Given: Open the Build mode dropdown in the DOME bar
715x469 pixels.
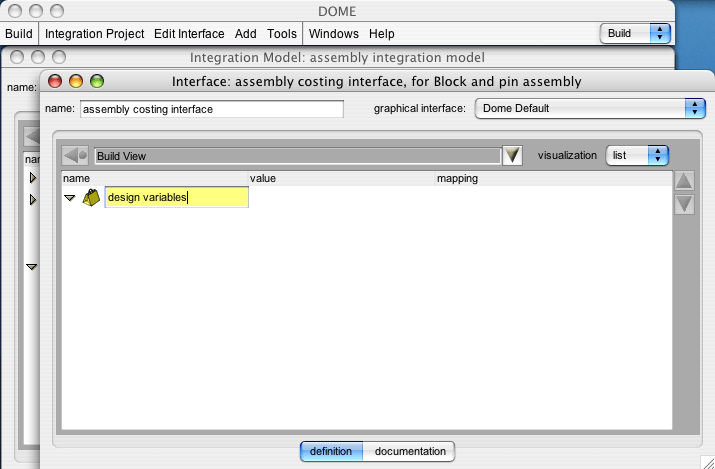Looking at the screenshot, I should (x=635, y=33).
